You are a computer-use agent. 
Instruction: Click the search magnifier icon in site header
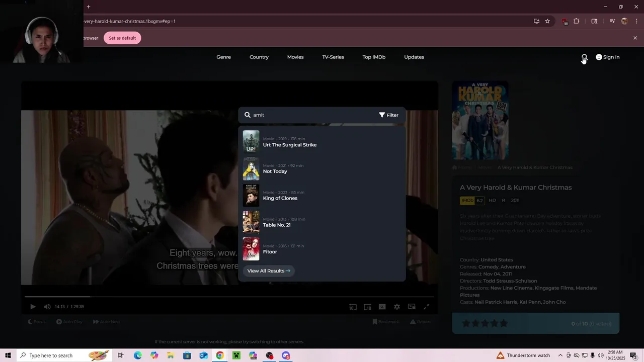click(584, 57)
